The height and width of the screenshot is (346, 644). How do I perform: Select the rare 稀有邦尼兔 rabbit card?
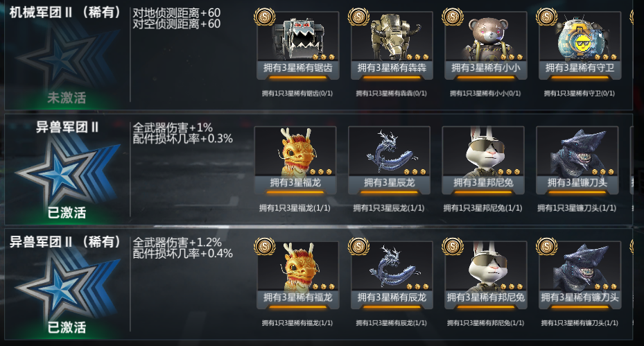[486, 275]
